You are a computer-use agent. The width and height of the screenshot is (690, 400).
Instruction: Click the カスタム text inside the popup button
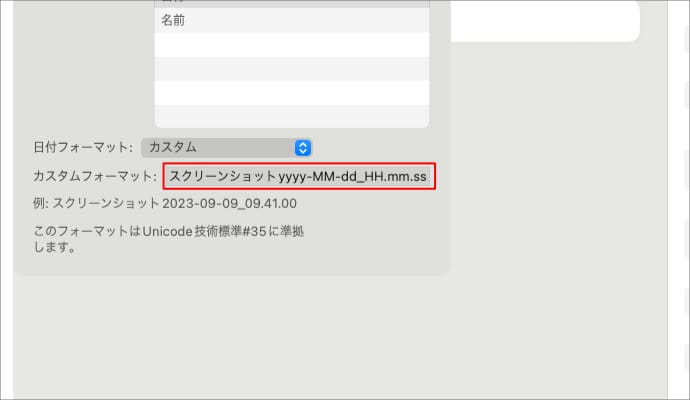[x=173, y=147]
